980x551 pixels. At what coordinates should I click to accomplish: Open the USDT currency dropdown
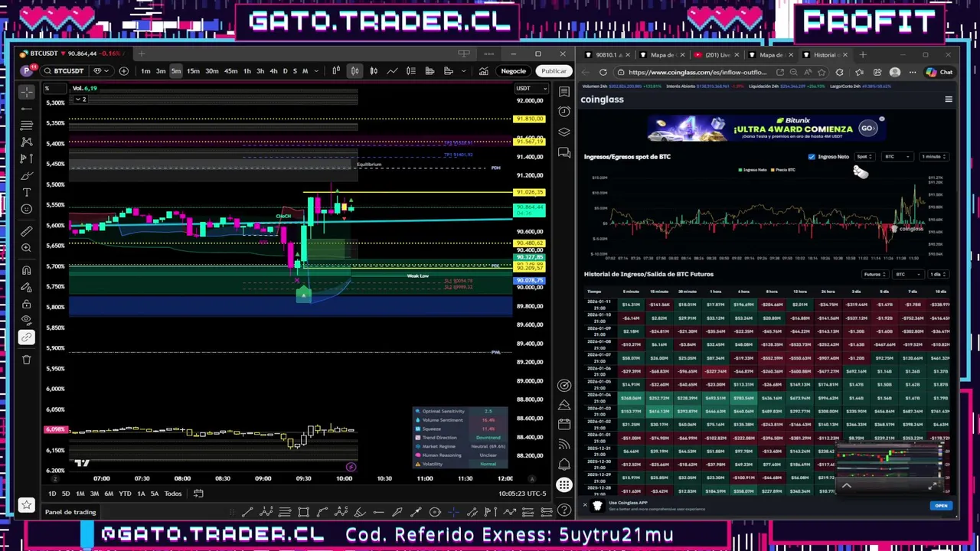[x=531, y=88]
